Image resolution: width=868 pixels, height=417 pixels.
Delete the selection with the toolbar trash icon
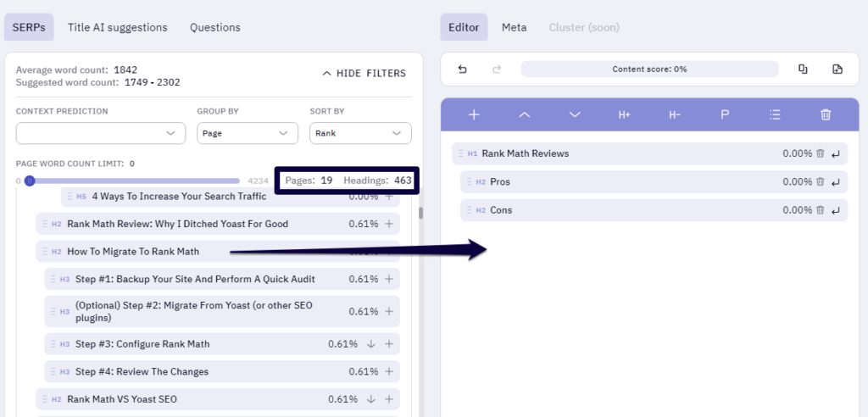click(x=826, y=114)
